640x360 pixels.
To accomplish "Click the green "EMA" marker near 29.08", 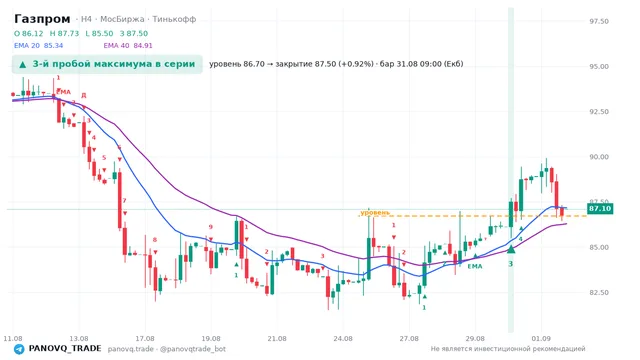I will [x=475, y=267].
